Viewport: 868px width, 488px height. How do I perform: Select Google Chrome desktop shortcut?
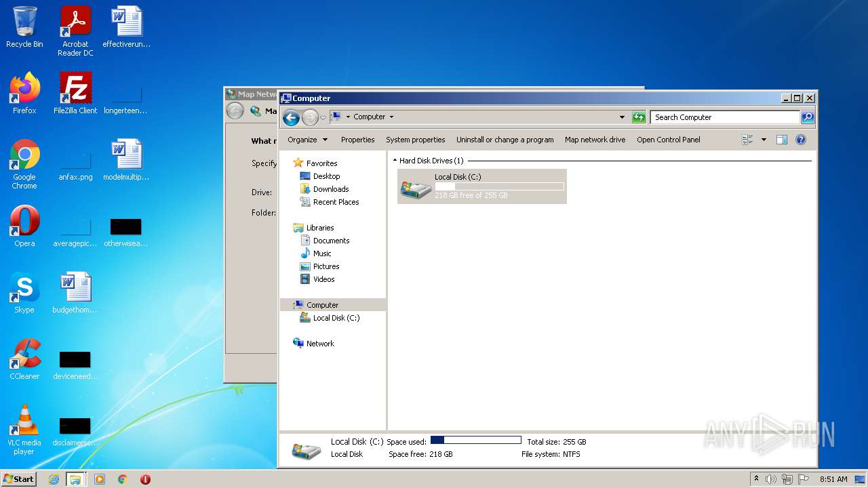coord(24,164)
